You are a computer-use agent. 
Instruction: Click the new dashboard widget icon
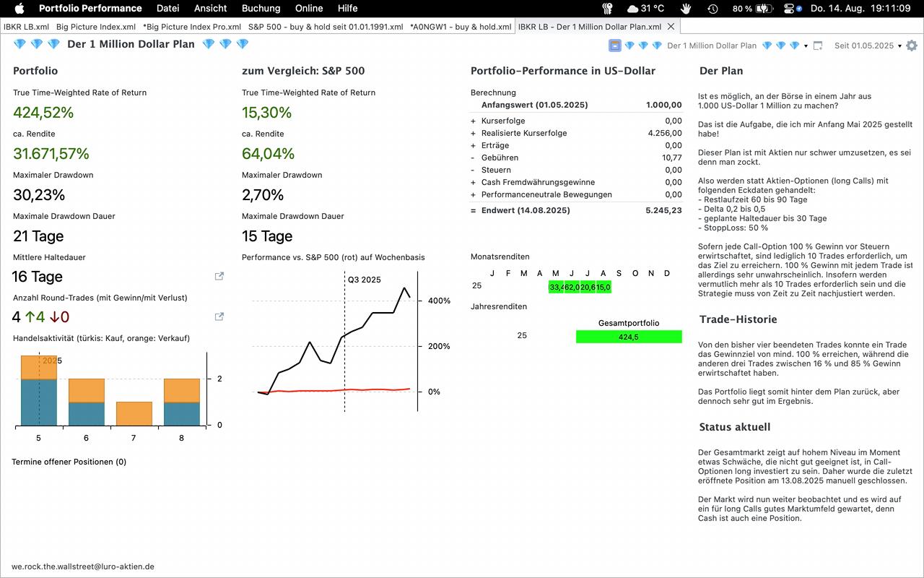[x=818, y=46]
